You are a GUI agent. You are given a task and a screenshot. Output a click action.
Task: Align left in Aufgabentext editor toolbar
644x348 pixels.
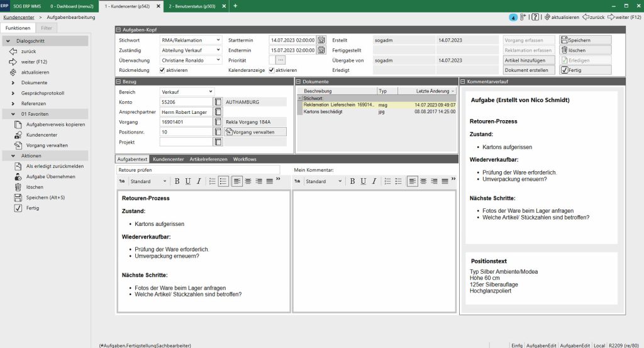(237, 181)
